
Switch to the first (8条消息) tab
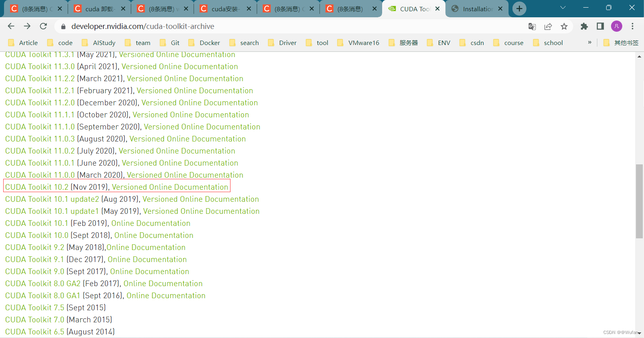(36, 8)
